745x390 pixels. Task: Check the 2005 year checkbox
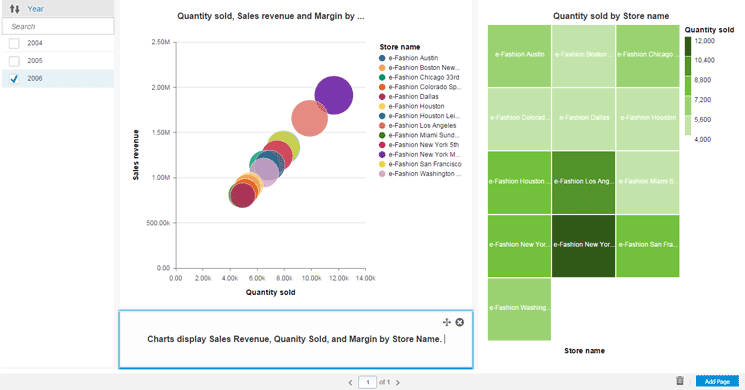(14, 61)
